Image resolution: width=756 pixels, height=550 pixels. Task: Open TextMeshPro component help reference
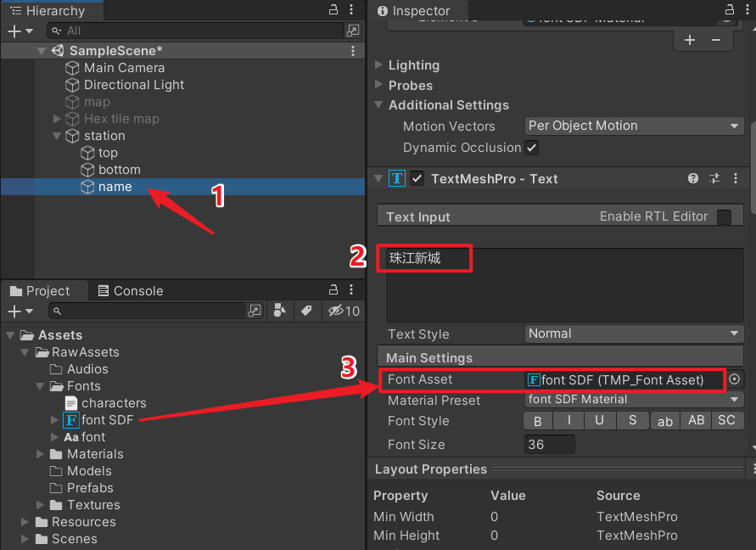(693, 178)
